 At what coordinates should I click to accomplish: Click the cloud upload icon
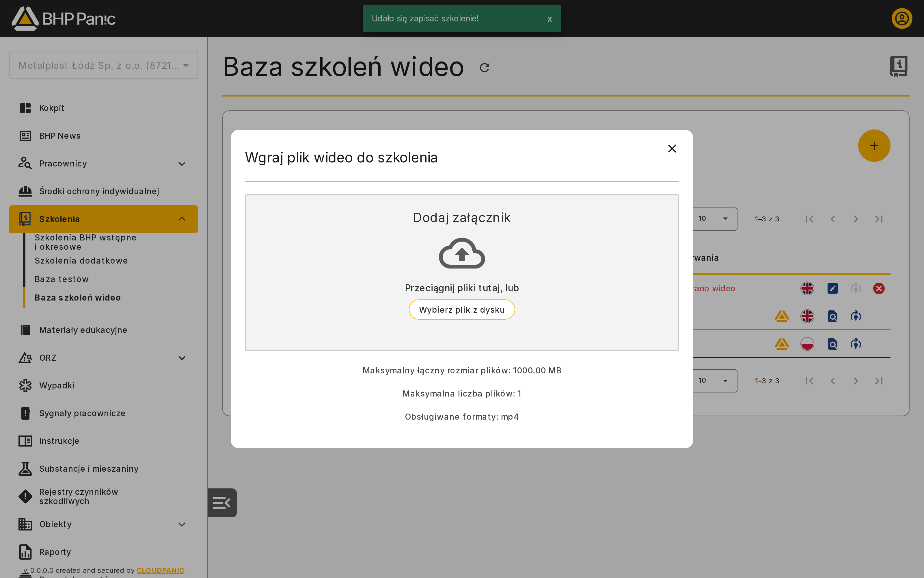point(462,253)
